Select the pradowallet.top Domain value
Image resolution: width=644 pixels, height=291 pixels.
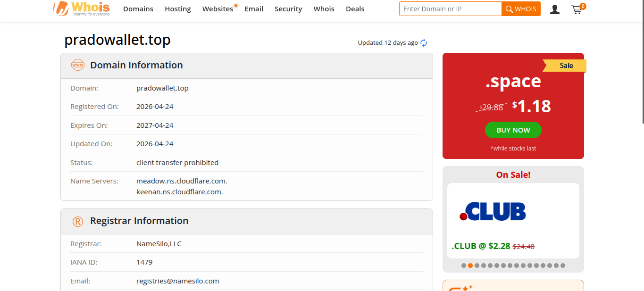[162, 88]
